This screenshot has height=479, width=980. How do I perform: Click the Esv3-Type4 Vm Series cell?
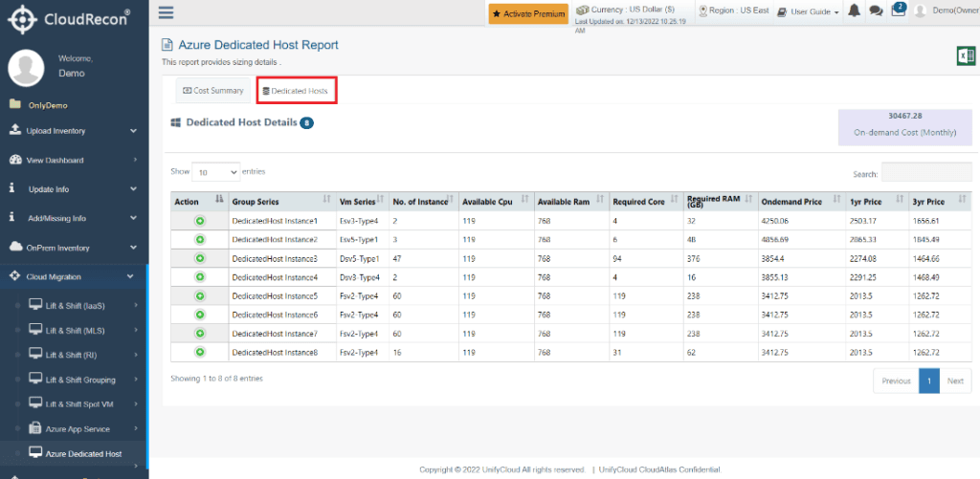pos(362,221)
